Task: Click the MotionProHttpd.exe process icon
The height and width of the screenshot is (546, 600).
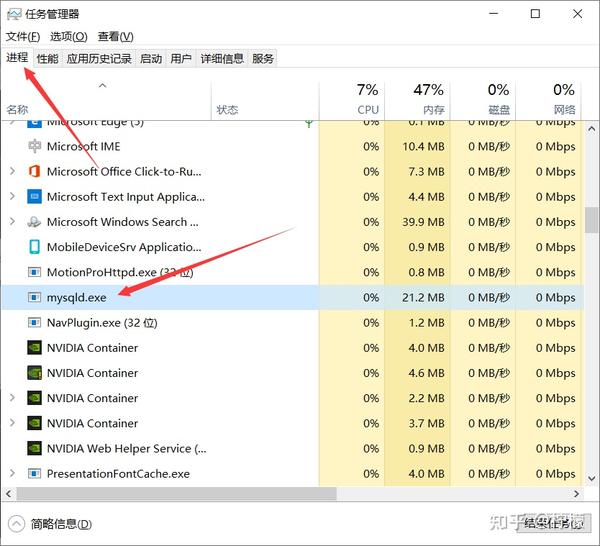Action: point(34,272)
